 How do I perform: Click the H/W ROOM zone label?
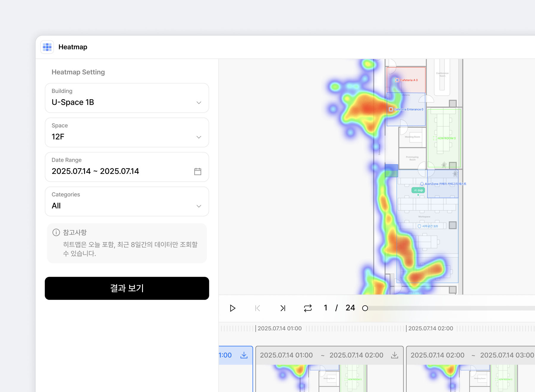tap(446, 138)
